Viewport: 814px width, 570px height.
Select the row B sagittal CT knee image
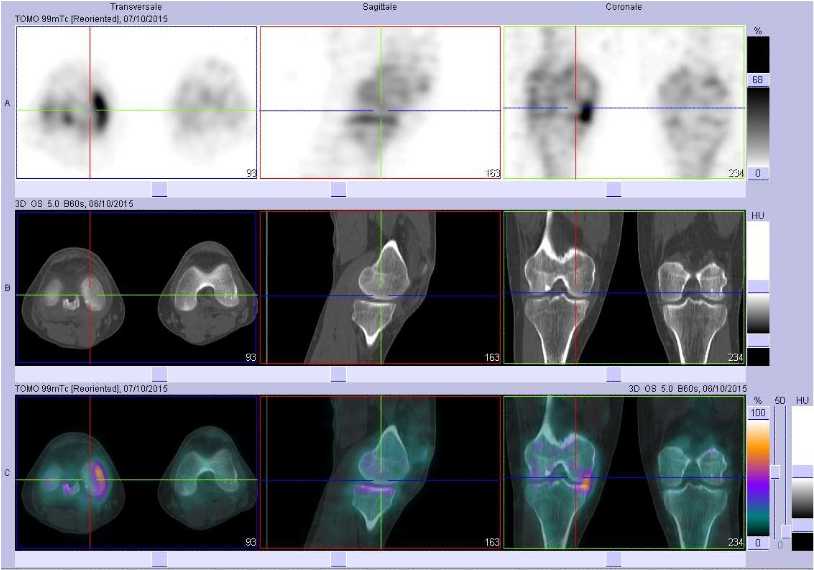coord(380,287)
